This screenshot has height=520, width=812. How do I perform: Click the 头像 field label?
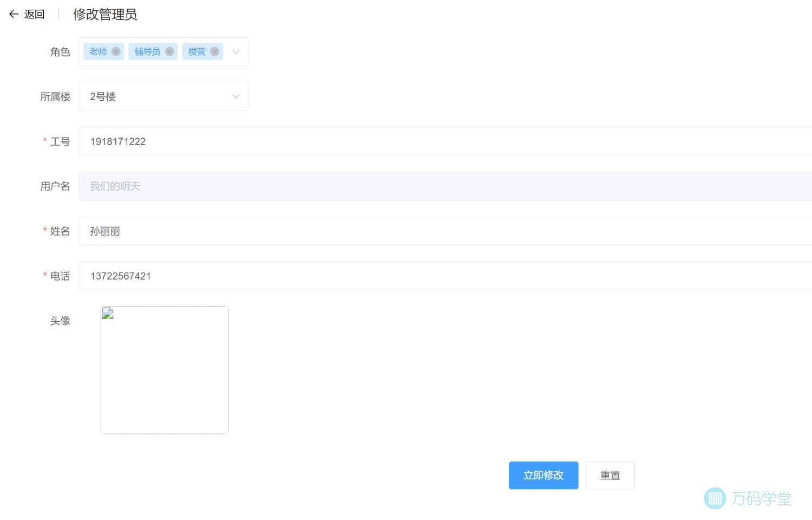click(60, 321)
